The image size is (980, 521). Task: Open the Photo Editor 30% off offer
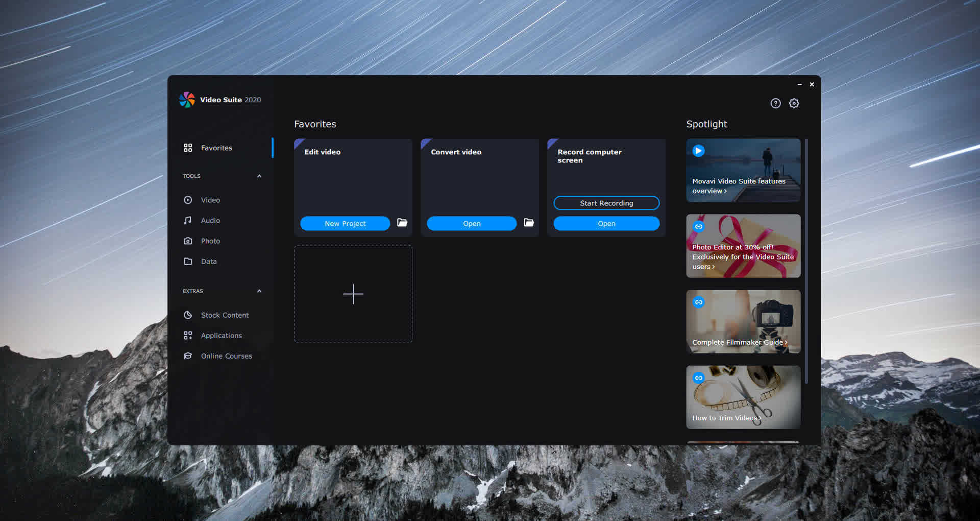pyautogui.click(x=743, y=246)
